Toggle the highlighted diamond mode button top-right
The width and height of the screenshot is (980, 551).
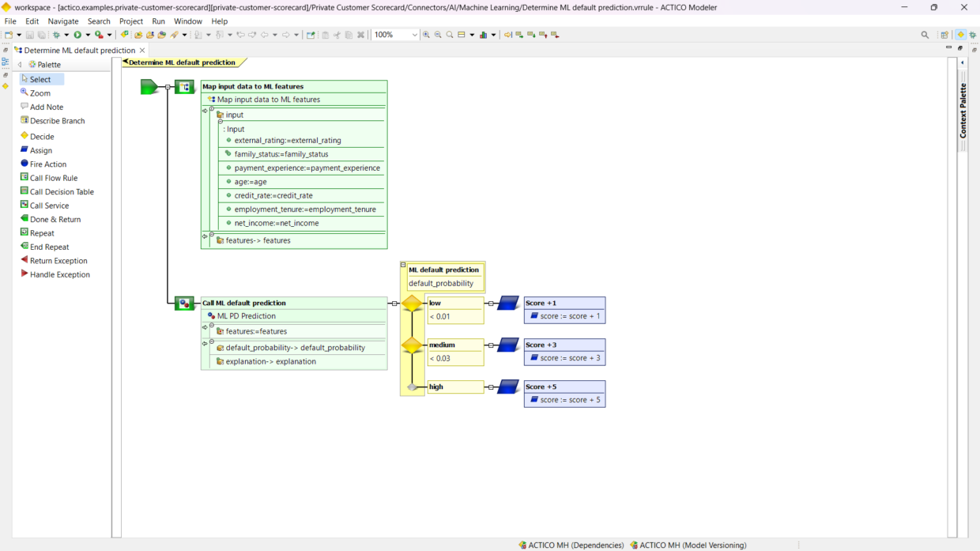961,35
